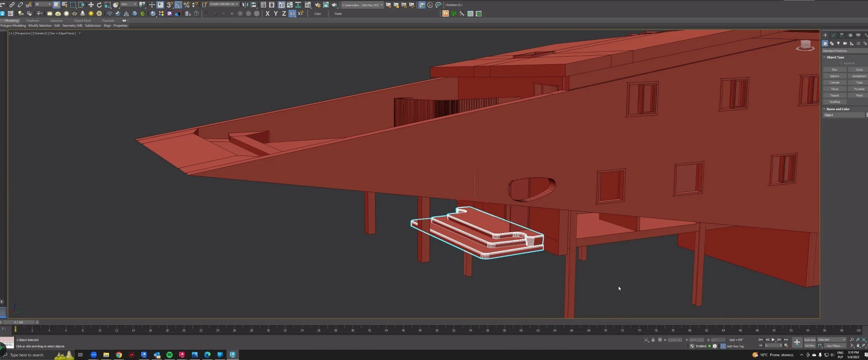Open the project path dropdown
Viewport: 868px width, 360px height.
tap(362, 5)
